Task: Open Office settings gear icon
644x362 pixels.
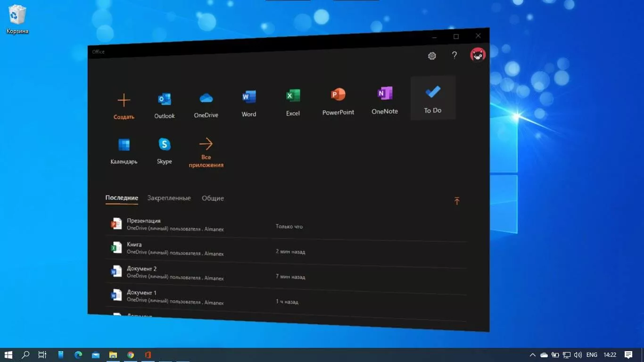Action: pyautogui.click(x=432, y=56)
